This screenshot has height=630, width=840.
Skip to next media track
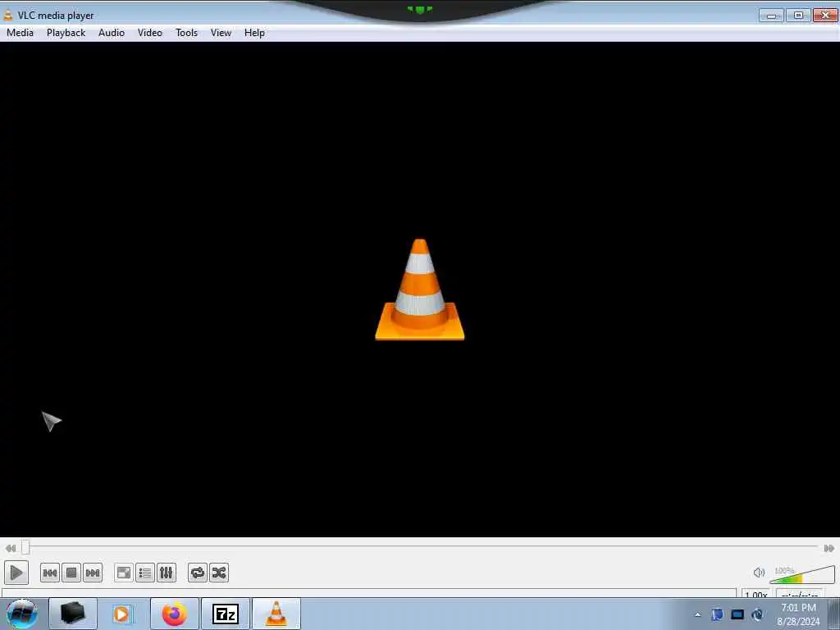coord(93,573)
